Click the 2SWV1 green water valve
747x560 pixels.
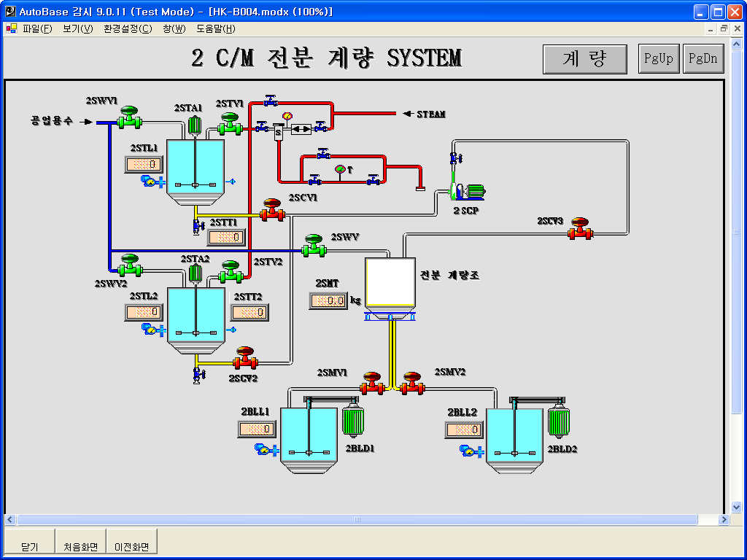[129, 116]
